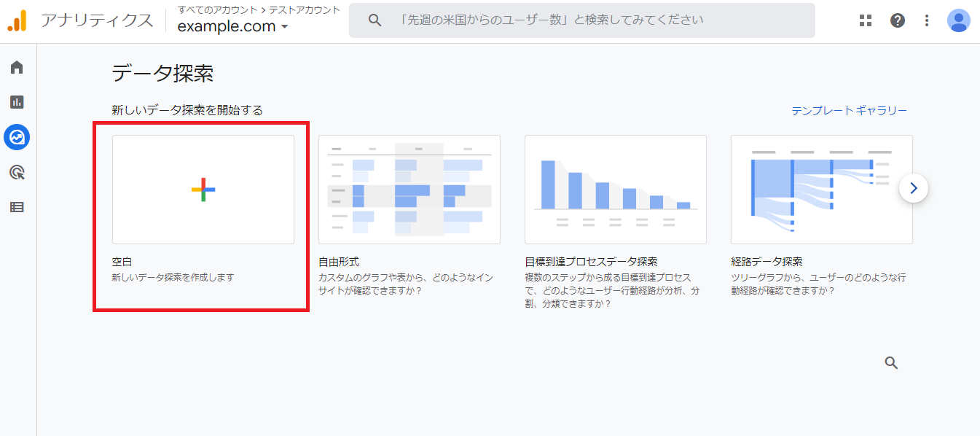Screen dimensions: 980x436
Task: Open the user account avatar
Action: click(x=959, y=20)
